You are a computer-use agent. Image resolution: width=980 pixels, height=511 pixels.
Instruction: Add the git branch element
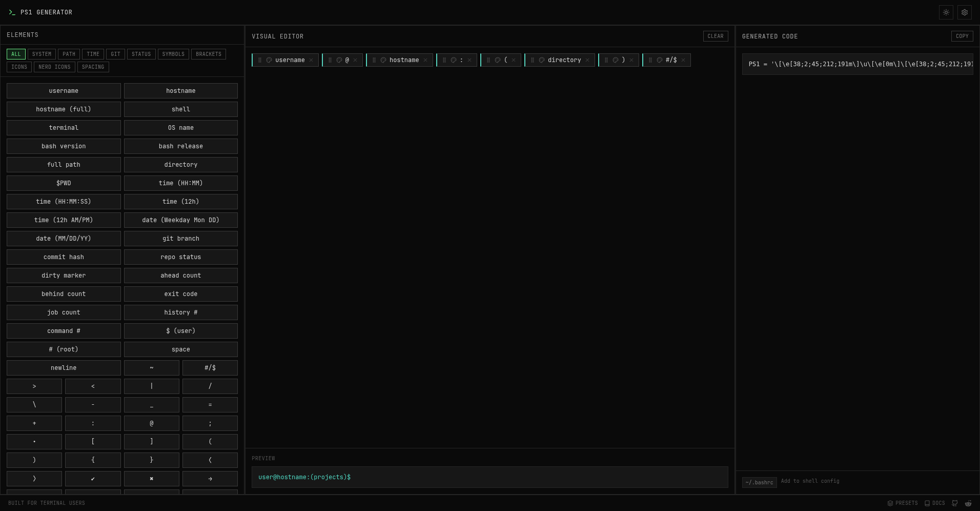180,239
